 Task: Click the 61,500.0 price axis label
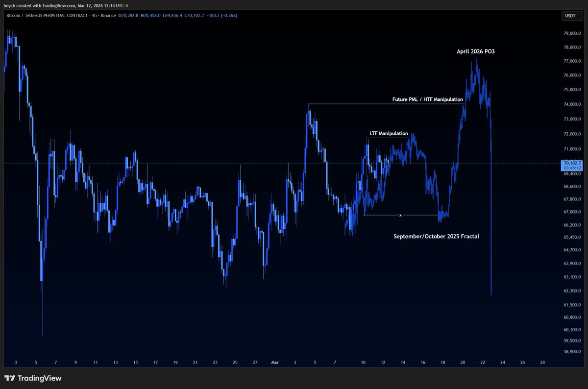coord(572,305)
